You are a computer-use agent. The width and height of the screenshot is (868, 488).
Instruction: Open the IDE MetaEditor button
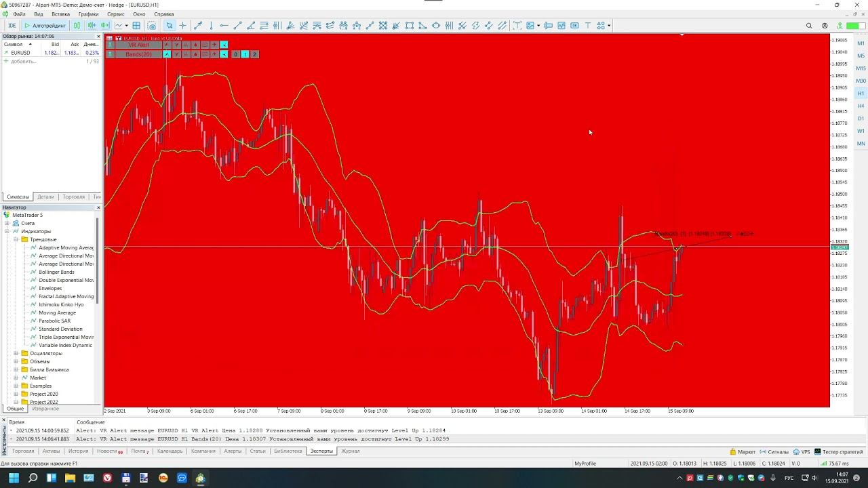(12, 26)
